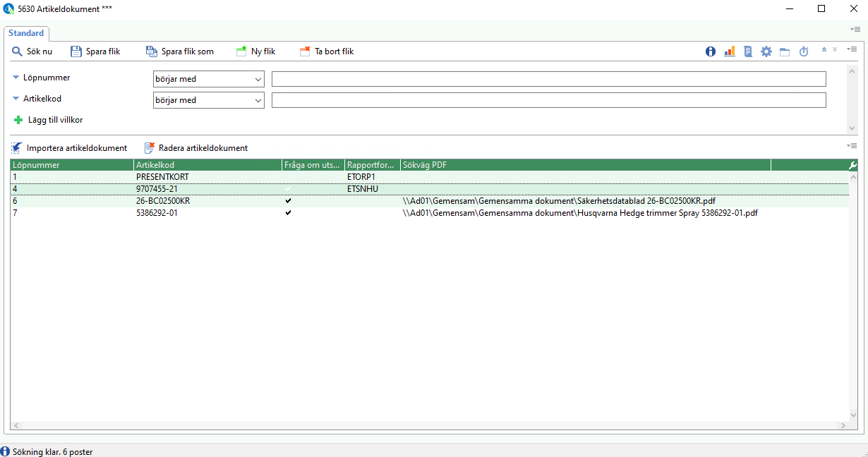
Task: Click the Artikelkod search input field
Action: [x=549, y=100]
